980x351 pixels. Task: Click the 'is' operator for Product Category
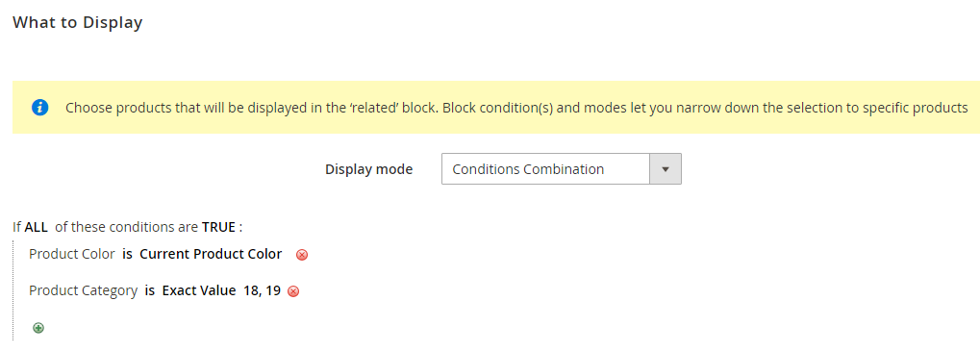pyautogui.click(x=150, y=290)
